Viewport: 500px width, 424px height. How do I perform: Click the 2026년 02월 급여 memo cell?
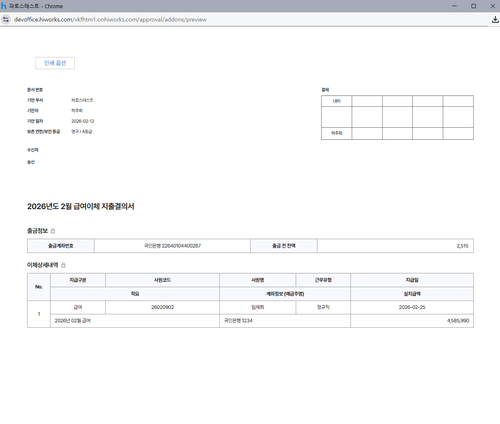(135, 321)
